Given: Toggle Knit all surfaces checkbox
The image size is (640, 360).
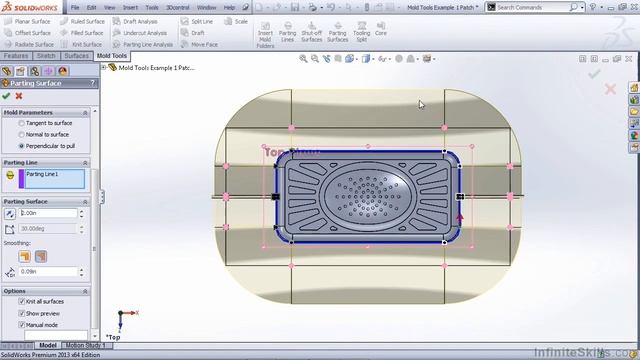Looking at the screenshot, I should pyautogui.click(x=22, y=301).
